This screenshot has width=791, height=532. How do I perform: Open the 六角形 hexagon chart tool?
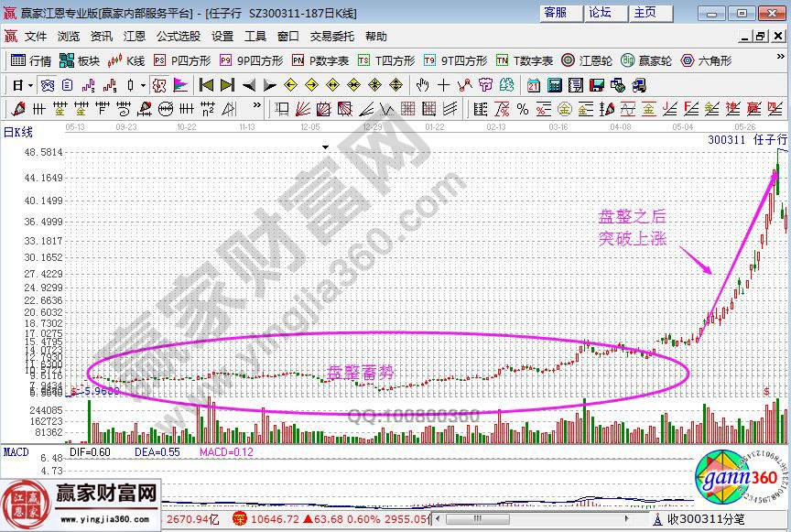tap(705, 60)
